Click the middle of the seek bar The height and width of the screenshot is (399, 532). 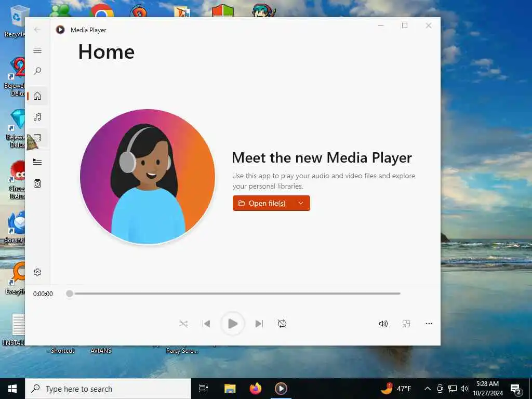click(x=234, y=294)
